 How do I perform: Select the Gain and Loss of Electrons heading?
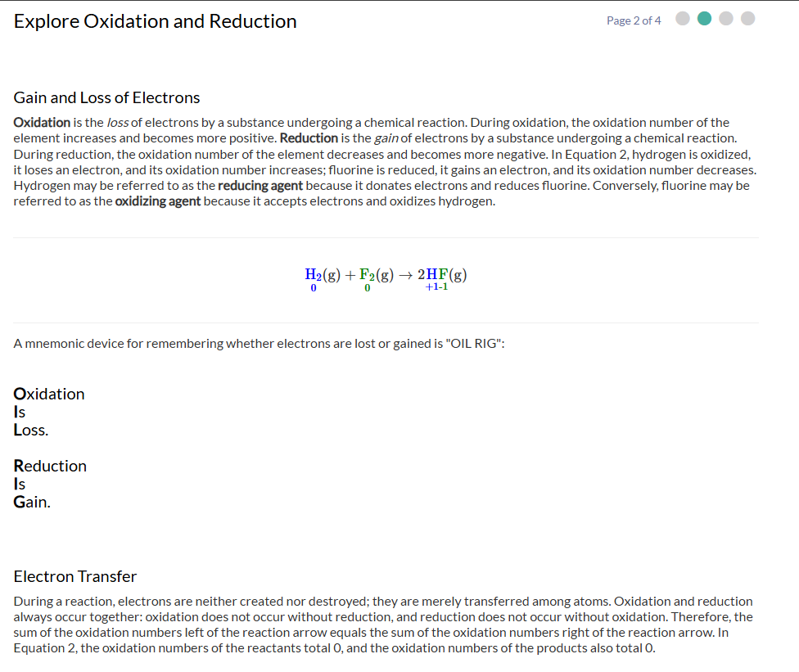[x=106, y=97]
